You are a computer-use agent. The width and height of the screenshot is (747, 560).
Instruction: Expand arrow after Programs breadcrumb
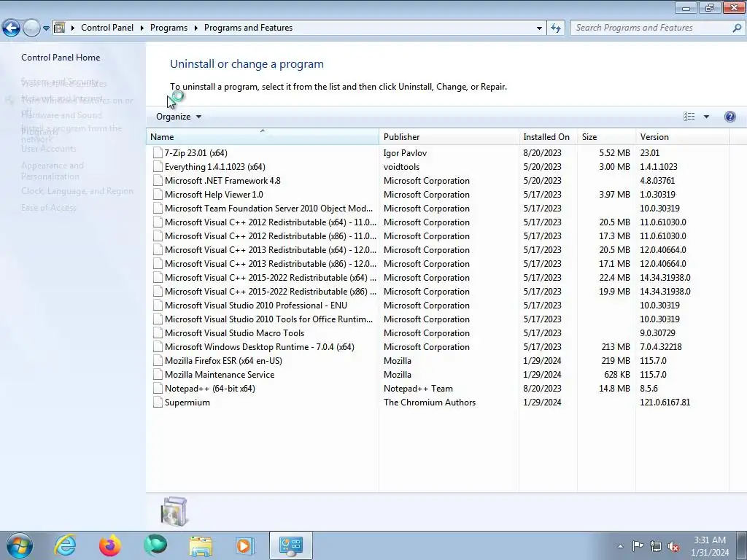196,28
